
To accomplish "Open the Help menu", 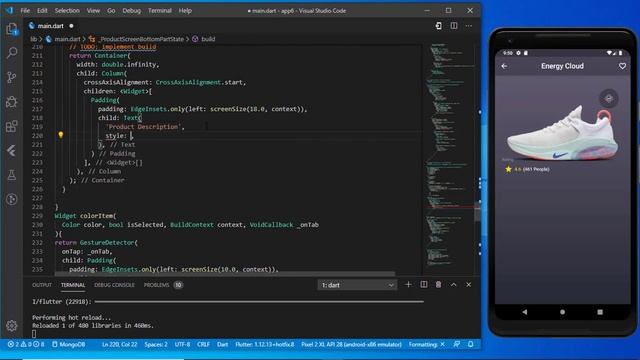I will coord(185,11).
